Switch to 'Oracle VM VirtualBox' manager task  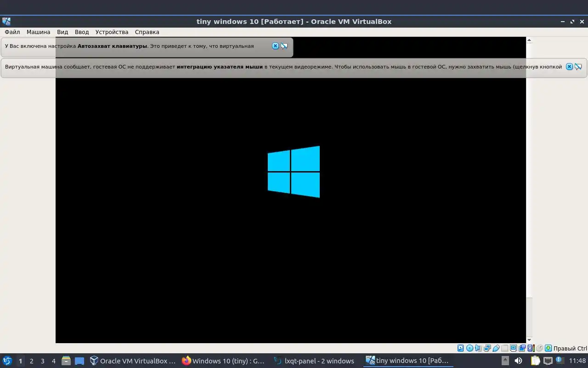pyautogui.click(x=133, y=361)
